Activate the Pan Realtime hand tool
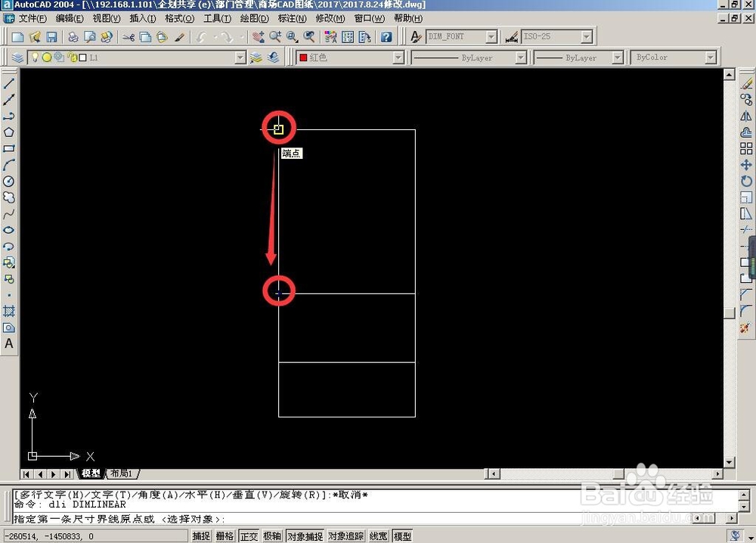This screenshot has width=756, height=543. (259, 37)
